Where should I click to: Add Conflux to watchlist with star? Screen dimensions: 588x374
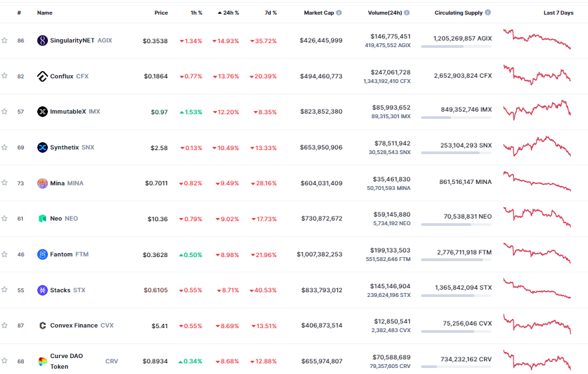[5, 76]
